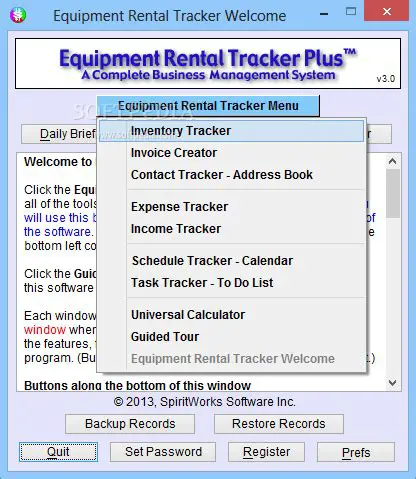Click the application icon in the title bar
Image resolution: width=416 pixels, height=479 pixels.
[18, 15]
